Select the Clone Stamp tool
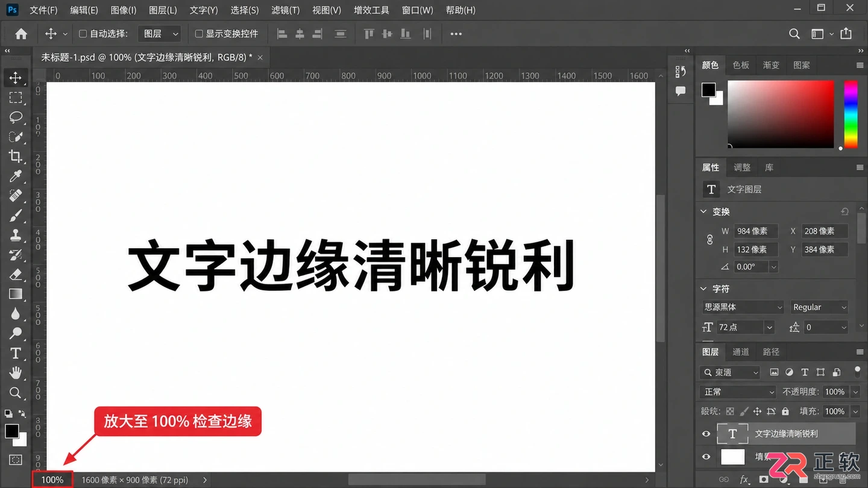 point(16,235)
